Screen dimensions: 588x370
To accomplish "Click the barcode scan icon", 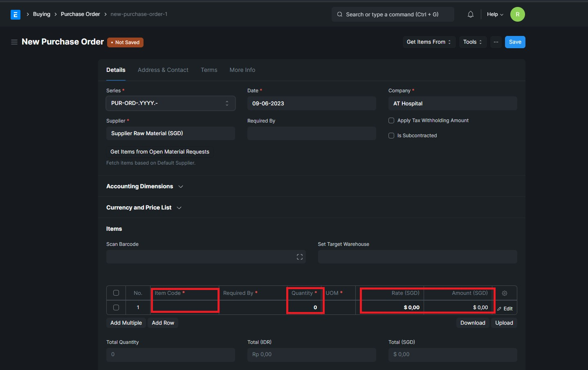I will 299,256.
